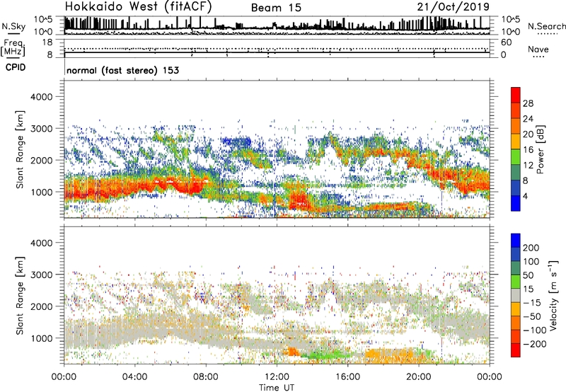Click the 4000 tick label on power panel
566x392 pixels.
(41, 97)
